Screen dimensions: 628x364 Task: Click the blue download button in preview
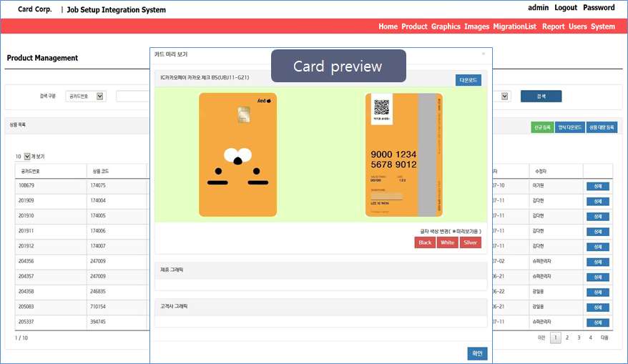[x=468, y=80]
